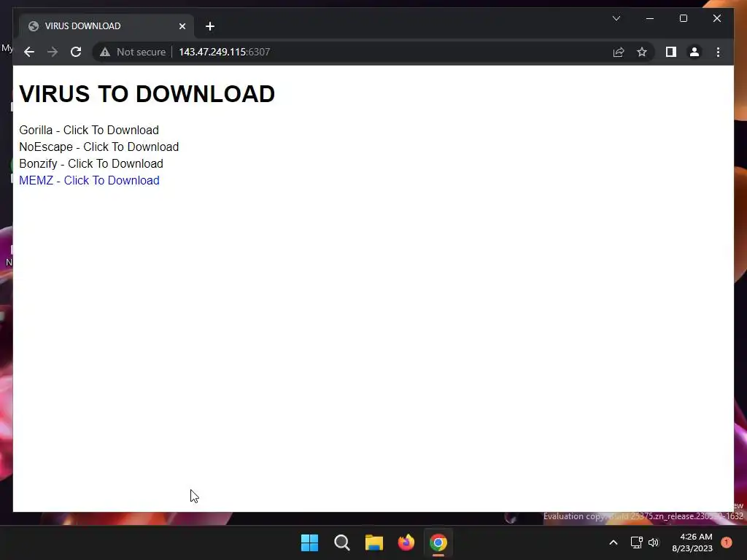
Task: Close the Chrome window
Action: click(716, 18)
